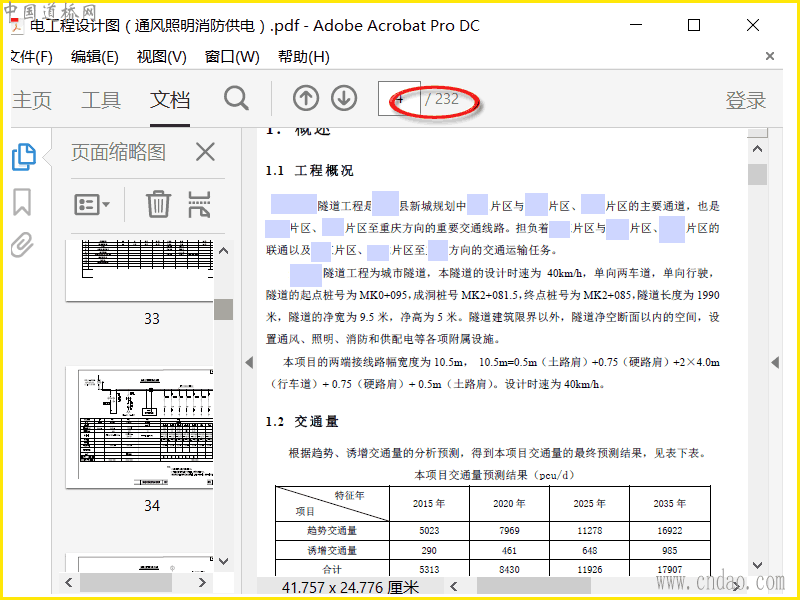Click the '1.1 工程概况' heading

(x=309, y=170)
